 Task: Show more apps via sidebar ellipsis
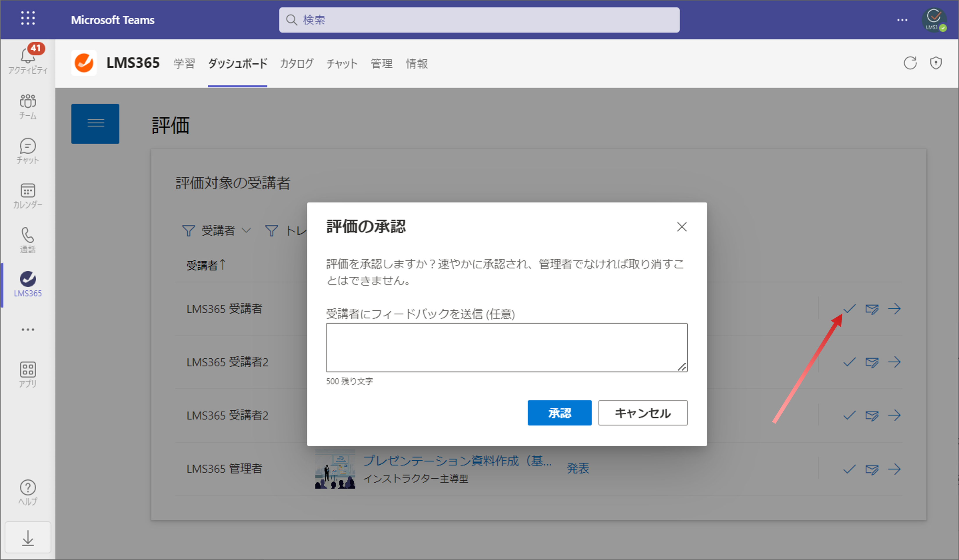28,330
